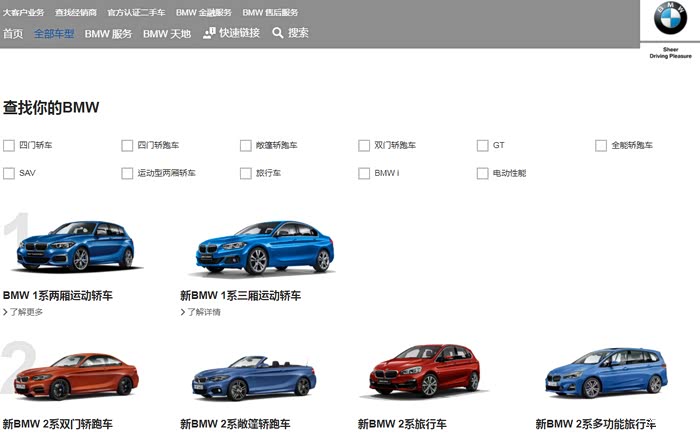Click the search magnifier icon
This screenshot has height=434, width=700.
(x=278, y=33)
